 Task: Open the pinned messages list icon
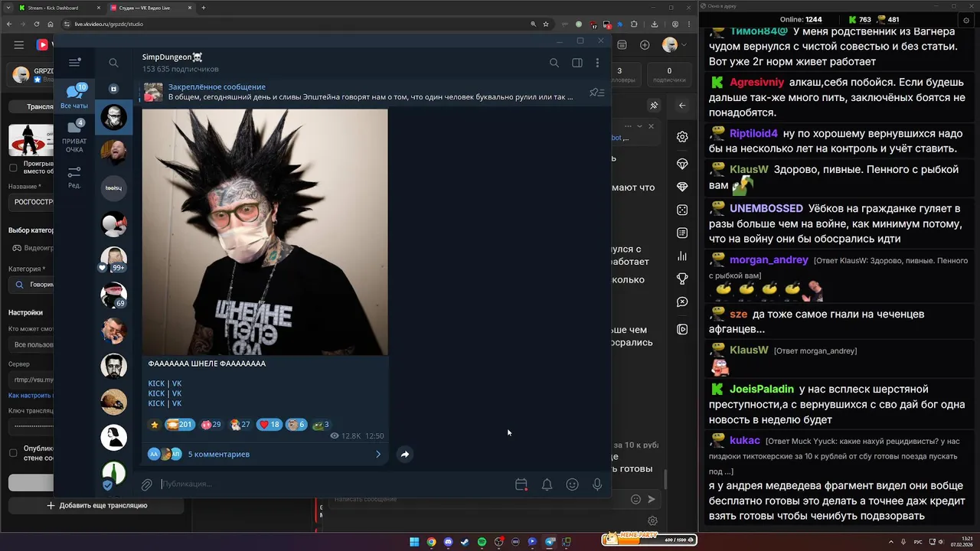pyautogui.click(x=597, y=93)
